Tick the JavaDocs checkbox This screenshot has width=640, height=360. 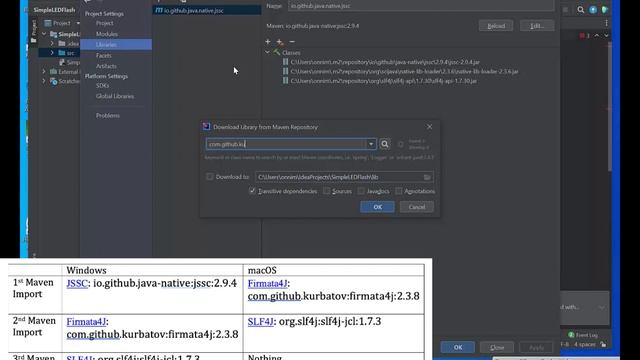(361, 191)
